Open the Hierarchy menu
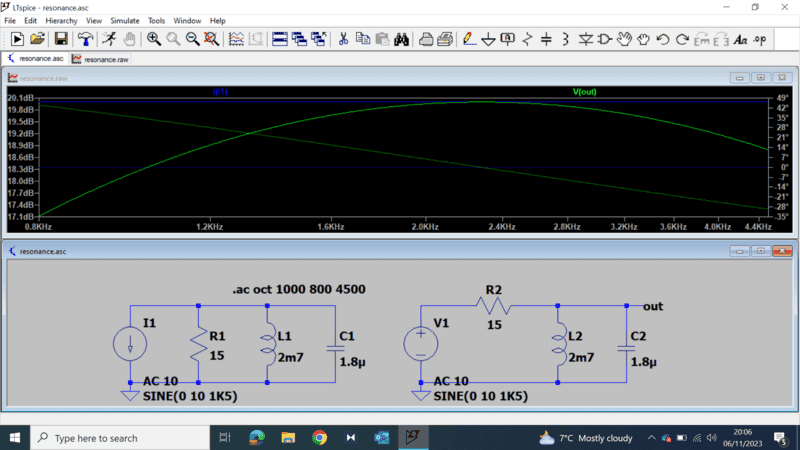Image resolution: width=800 pixels, height=450 pixels. click(61, 21)
